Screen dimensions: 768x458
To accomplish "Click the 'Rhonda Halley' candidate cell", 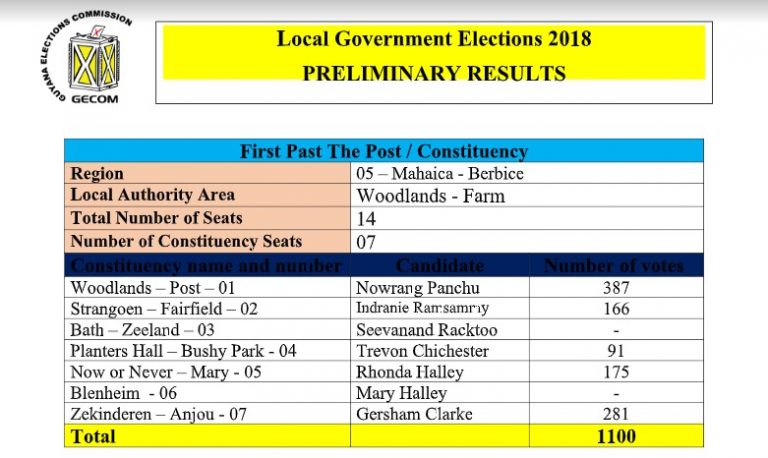I will pyautogui.click(x=440, y=372).
